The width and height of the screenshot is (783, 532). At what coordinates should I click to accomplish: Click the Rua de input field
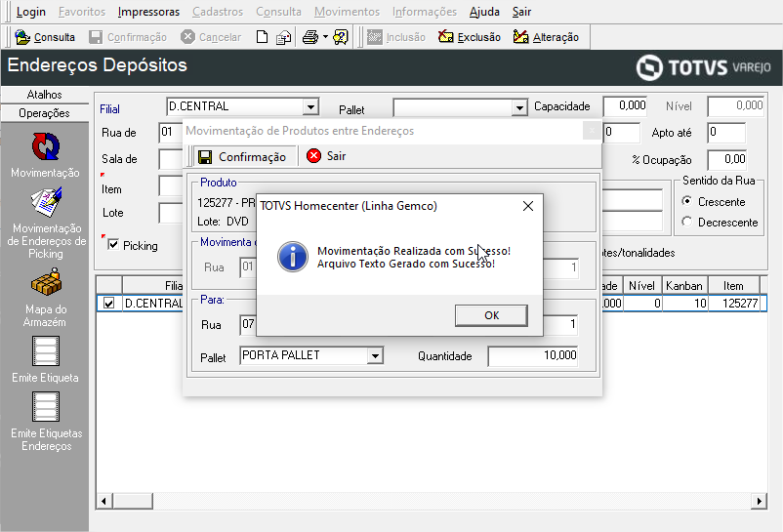pos(171,132)
